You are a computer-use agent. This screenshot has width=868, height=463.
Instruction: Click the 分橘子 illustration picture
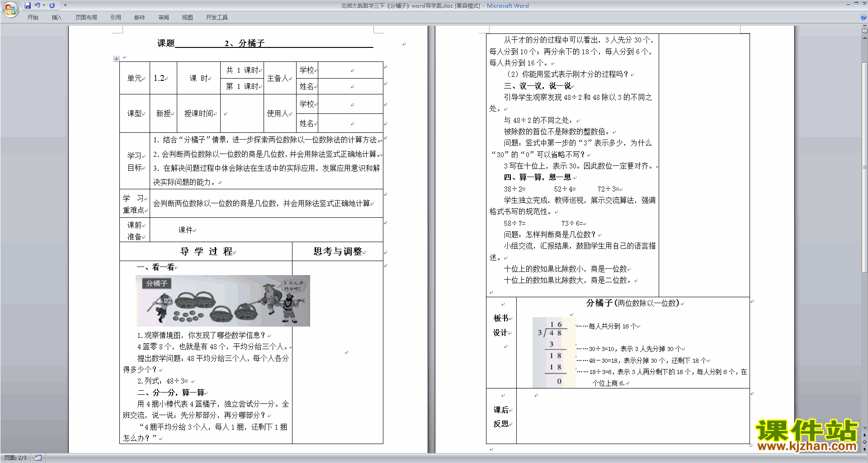[x=223, y=301]
